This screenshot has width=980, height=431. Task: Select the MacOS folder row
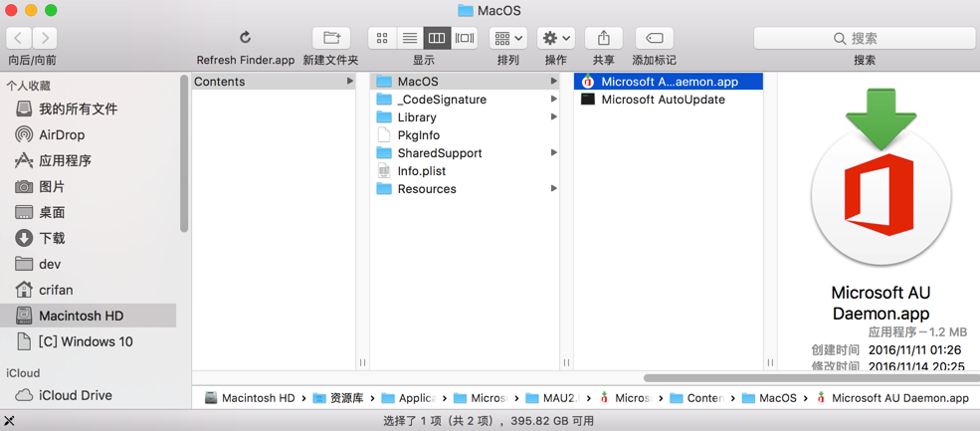(465, 82)
